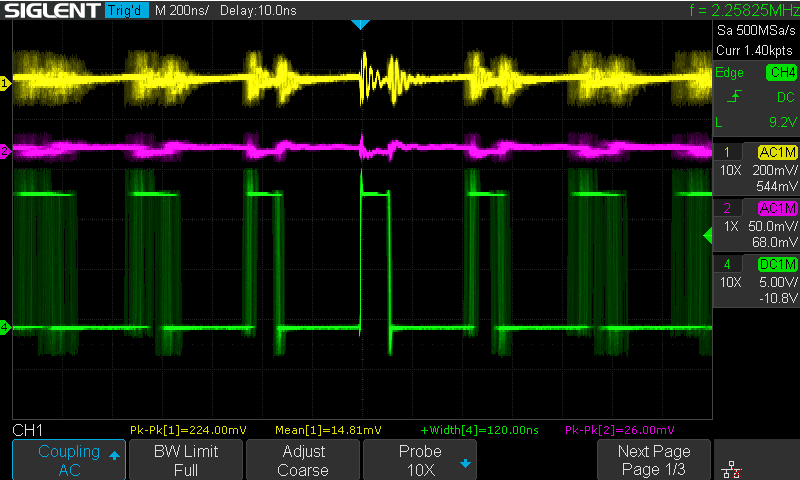This screenshot has height=480, width=800.
Task: Click the rising edge slope icon
Action: [x=735, y=96]
